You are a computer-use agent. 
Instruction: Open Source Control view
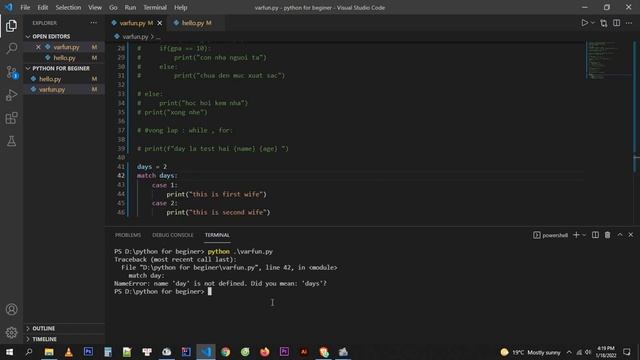(x=11, y=72)
